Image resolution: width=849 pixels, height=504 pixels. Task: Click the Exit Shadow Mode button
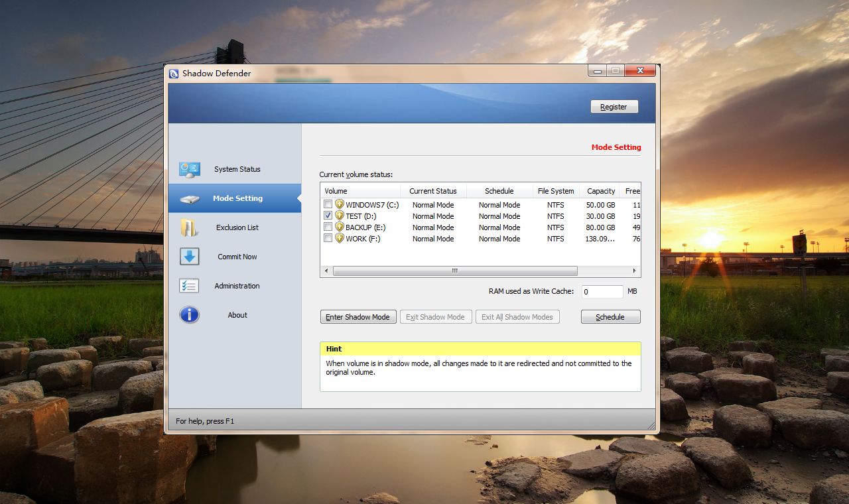[x=436, y=317]
